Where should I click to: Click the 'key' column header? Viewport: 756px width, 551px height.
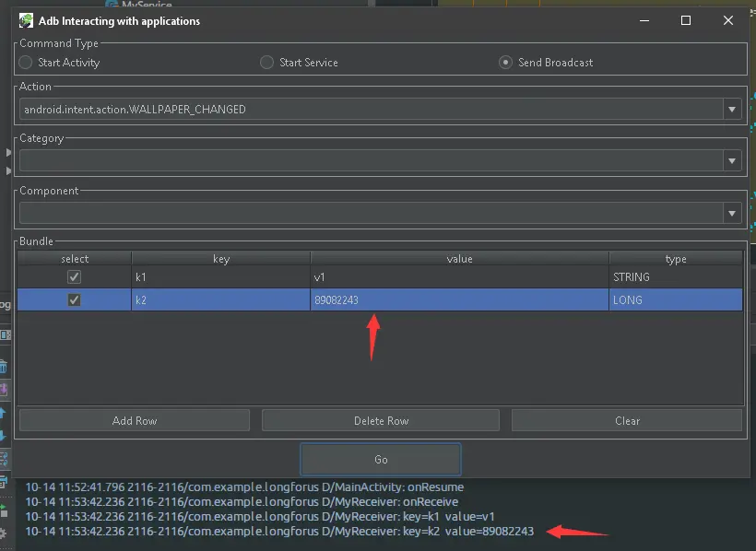click(221, 258)
